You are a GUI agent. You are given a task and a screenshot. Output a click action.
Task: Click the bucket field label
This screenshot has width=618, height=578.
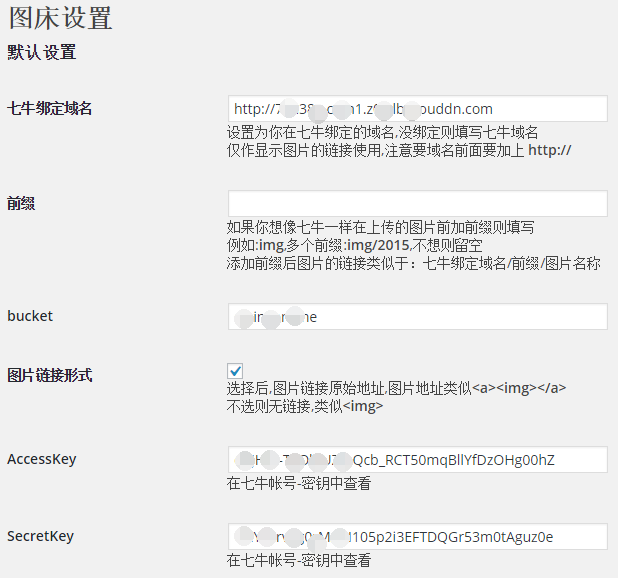[x=30, y=316]
